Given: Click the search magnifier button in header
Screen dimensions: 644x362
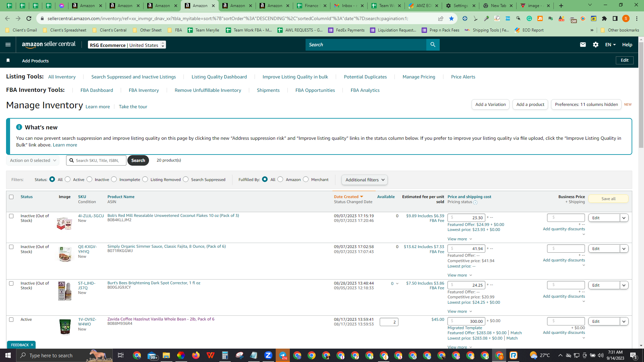Looking at the screenshot, I should pos(433,45).
